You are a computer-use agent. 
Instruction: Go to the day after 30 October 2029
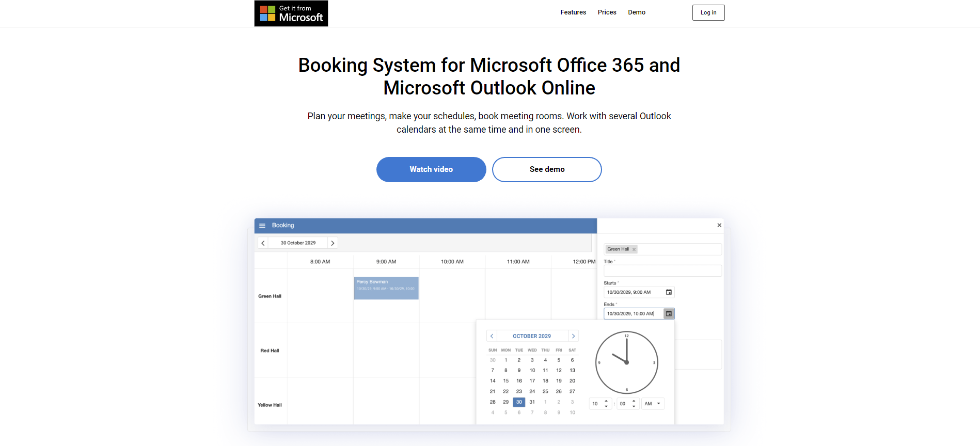[x=333, y=243]
